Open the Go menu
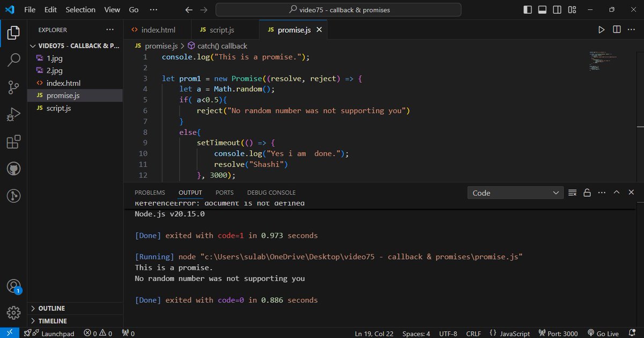 [134, 10]
